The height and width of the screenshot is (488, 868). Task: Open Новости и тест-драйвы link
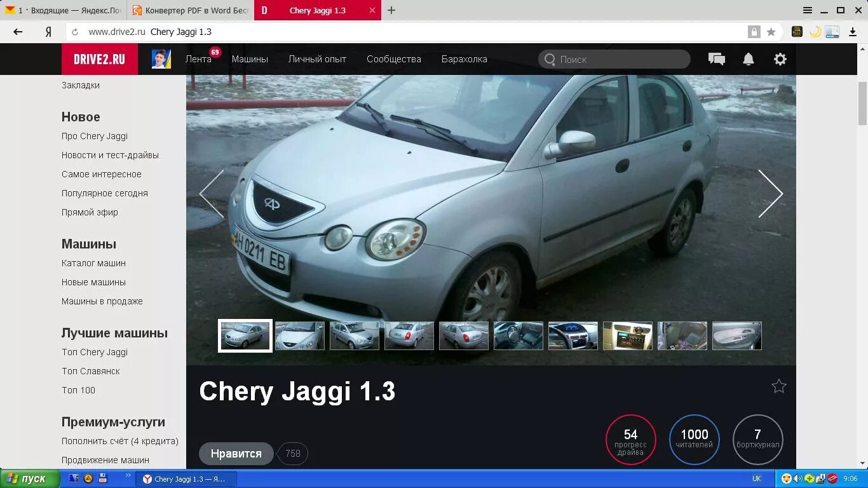[110, 155]
